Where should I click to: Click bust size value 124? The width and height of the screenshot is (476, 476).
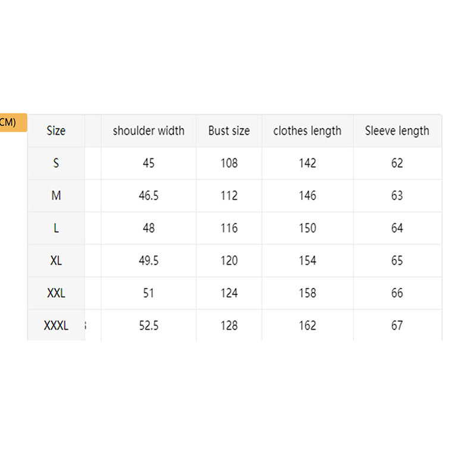(x=229, y=293)
